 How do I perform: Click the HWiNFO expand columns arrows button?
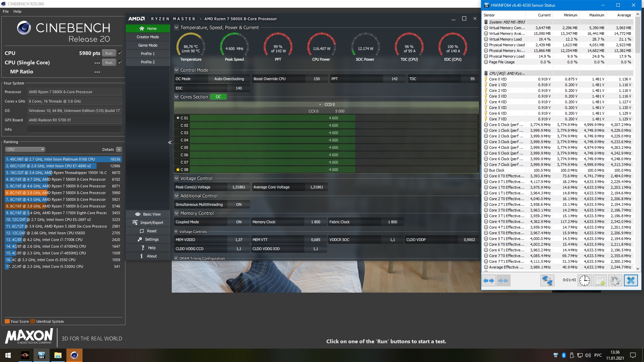489,281
